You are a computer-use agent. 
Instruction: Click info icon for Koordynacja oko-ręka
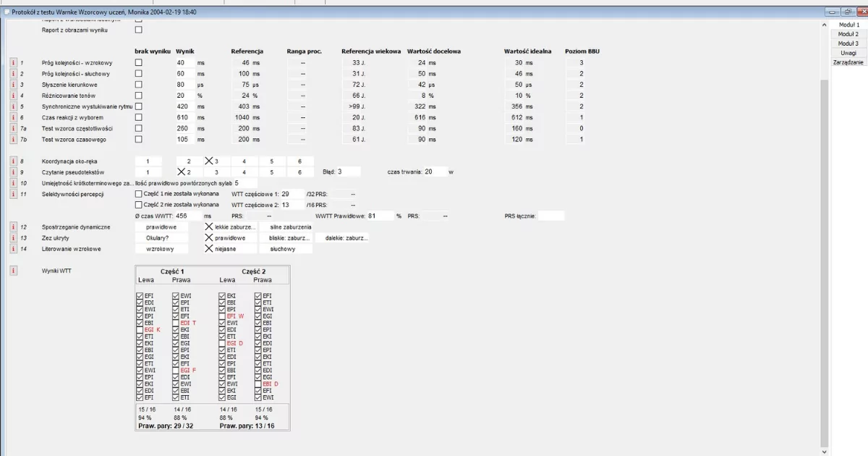[x=12, y=161]
